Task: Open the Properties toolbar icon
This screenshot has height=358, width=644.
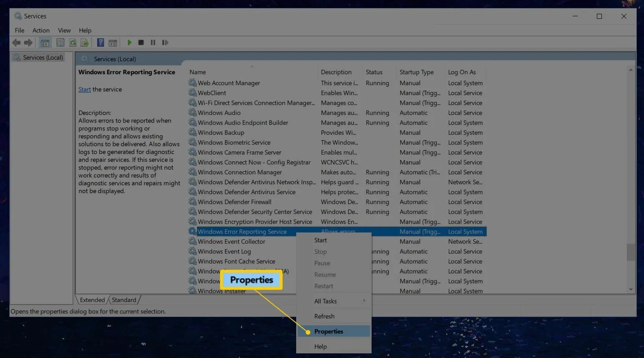Action: point(60,43)
